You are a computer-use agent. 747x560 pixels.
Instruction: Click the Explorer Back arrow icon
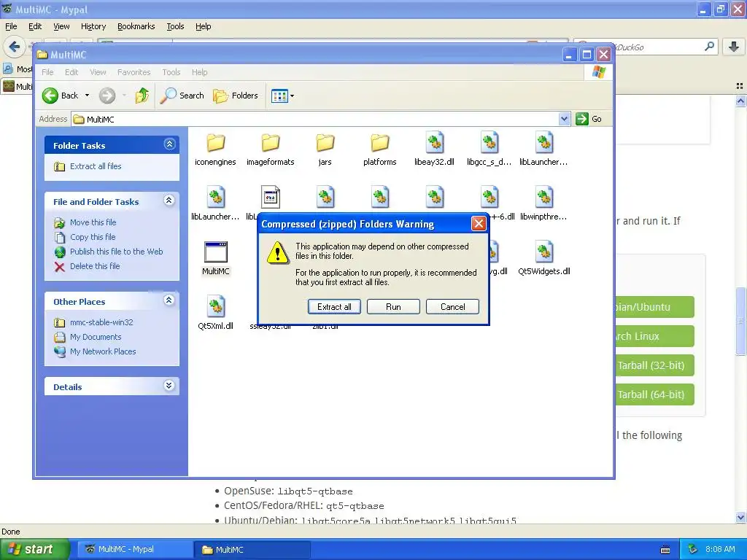click(50, 96)
